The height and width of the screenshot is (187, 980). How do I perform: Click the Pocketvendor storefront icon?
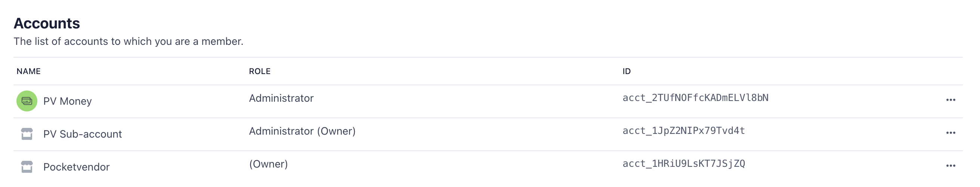tap(27, 167)
